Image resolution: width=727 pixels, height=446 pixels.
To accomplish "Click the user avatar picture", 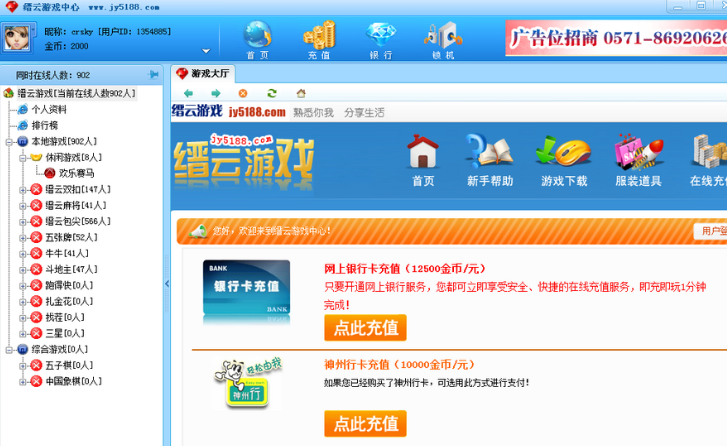I will pos(17,38).
